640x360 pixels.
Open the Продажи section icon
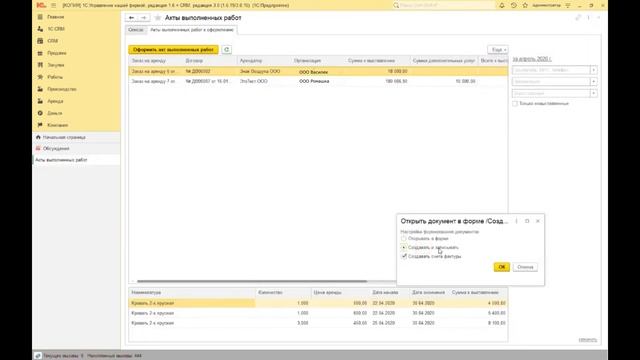[x=40, y=53]
